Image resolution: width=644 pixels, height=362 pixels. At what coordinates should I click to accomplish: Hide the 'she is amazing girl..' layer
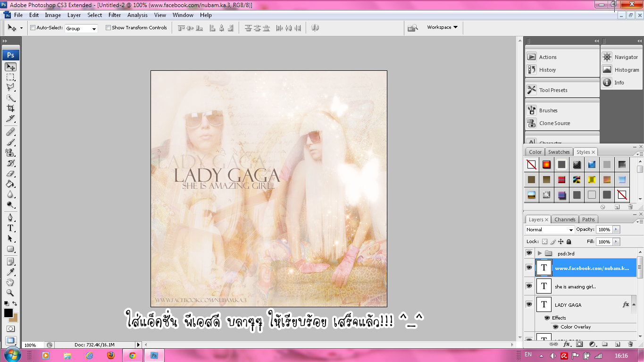pyautogui.click(x=529, y=286)
